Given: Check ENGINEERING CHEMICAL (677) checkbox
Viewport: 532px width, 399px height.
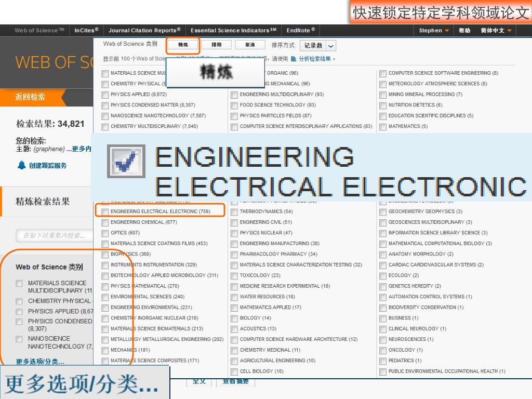Looking at the screenshot, I should [105, 222].
